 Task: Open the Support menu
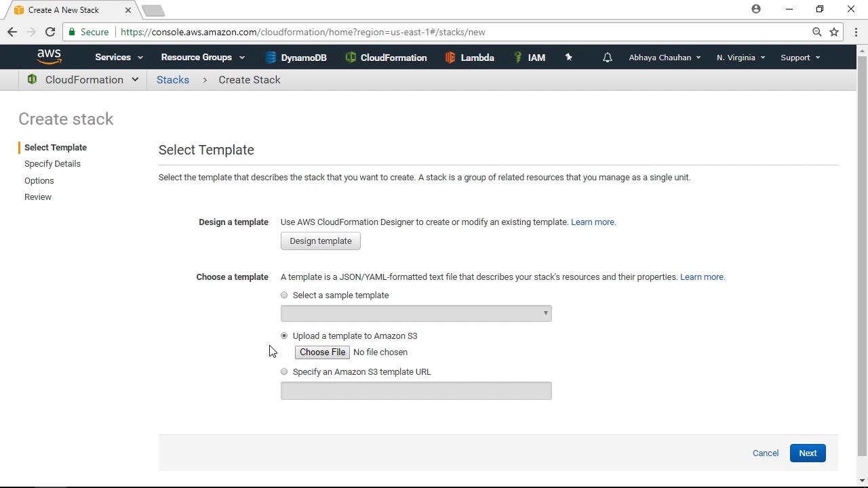[800, 58]
